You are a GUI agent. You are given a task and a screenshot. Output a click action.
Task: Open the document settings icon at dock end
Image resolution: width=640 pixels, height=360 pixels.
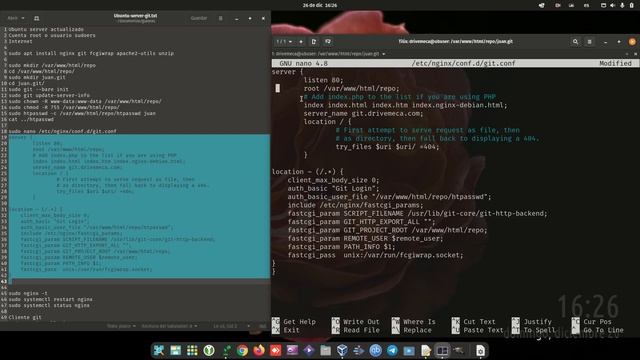480,351
